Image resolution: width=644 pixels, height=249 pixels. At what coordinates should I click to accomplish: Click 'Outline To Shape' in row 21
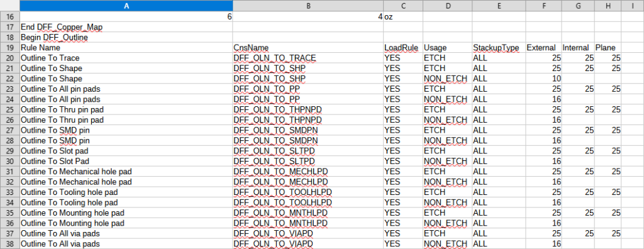coord(126,68)
